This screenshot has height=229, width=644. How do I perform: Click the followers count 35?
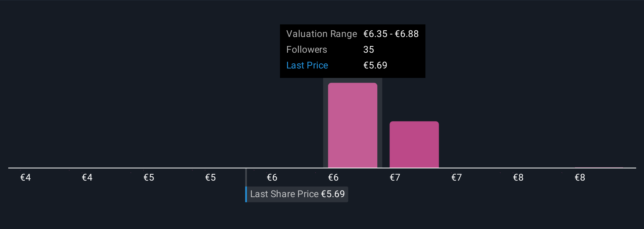369,50
